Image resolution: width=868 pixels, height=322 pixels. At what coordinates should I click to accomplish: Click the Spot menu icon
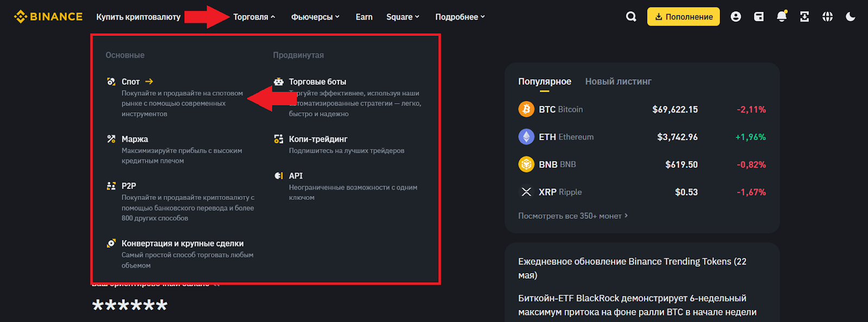tap(111, 81)
